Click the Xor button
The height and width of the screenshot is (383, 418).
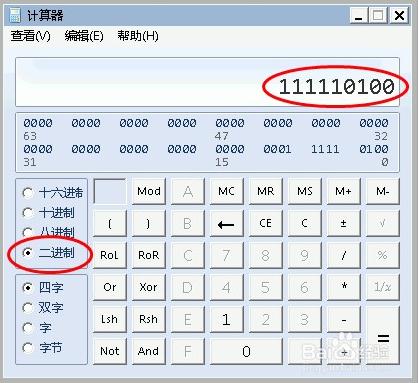[x=149, y=287]
